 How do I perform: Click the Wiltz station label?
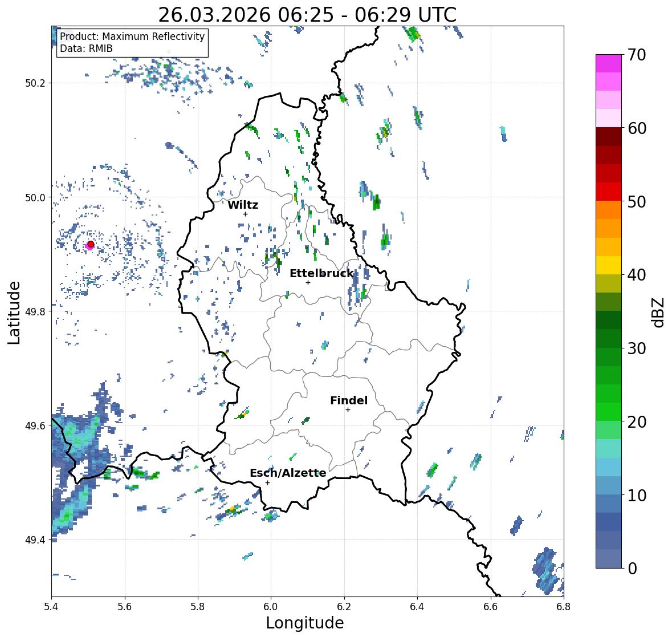pos(243,205)
